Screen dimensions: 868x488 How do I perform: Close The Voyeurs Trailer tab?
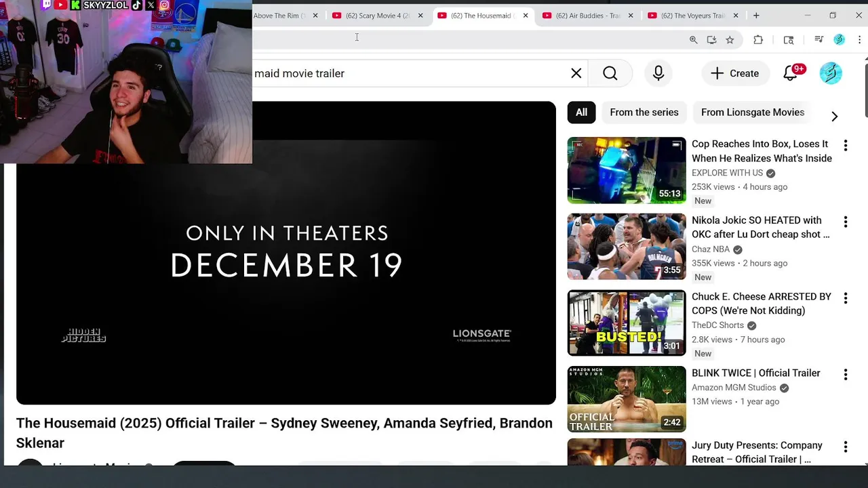[736, 16]
